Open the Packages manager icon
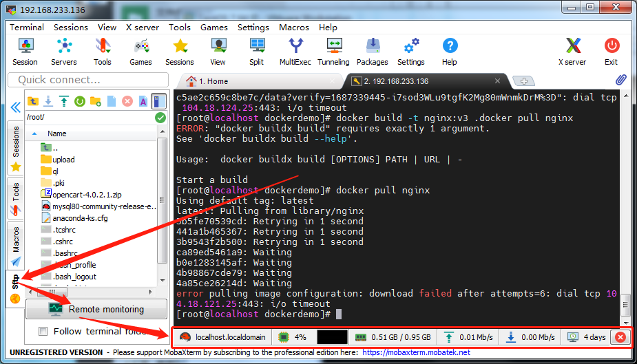Screen dimensions: 637x364 coord(372,52)
